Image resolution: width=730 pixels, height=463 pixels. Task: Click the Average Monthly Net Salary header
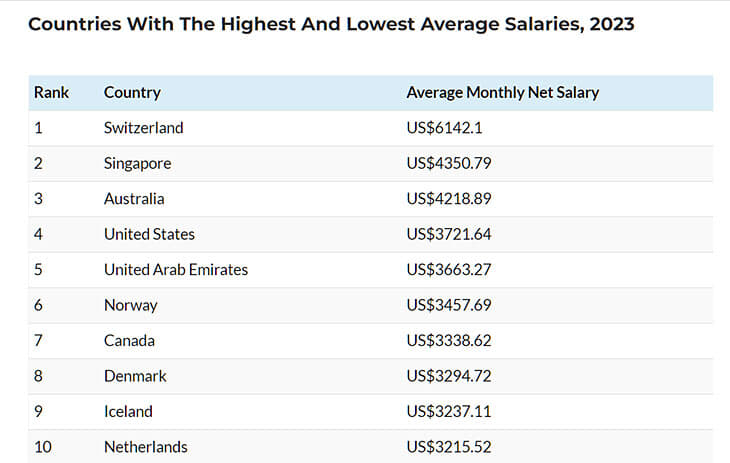pyautogui.click(x=502, y=93)
